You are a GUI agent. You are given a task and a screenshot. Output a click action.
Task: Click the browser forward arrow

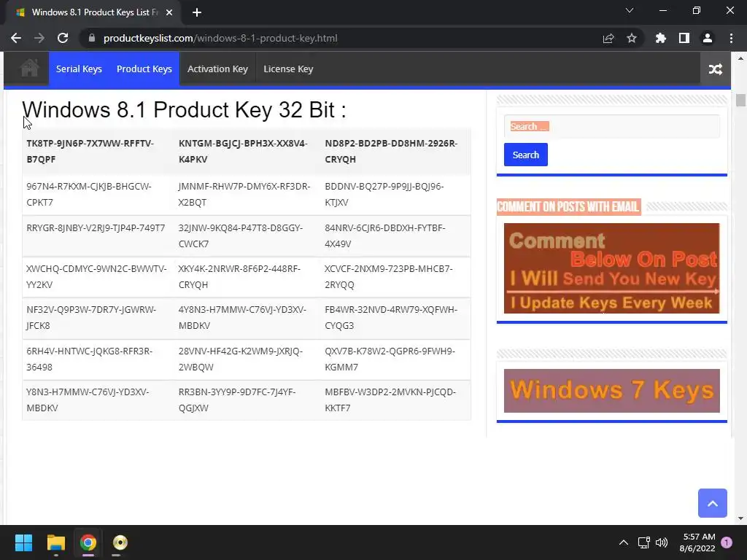coord(39,38)
